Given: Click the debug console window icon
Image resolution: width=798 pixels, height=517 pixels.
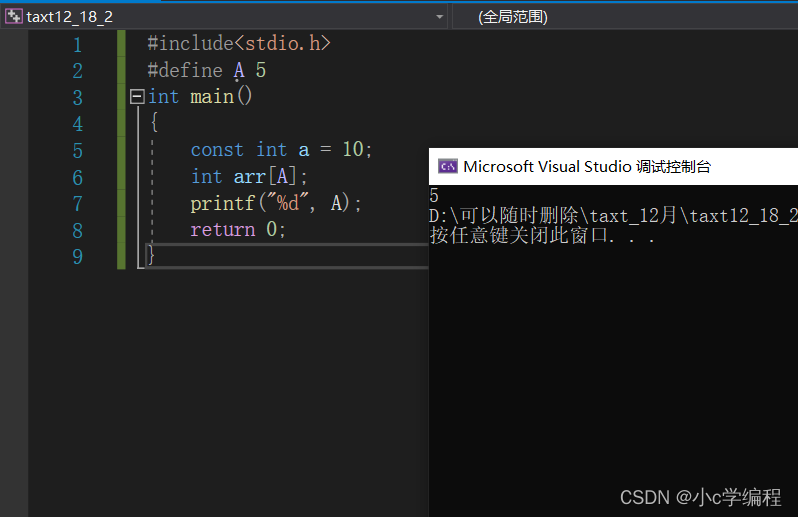Looking at the screenshot, I should point(448,166).
